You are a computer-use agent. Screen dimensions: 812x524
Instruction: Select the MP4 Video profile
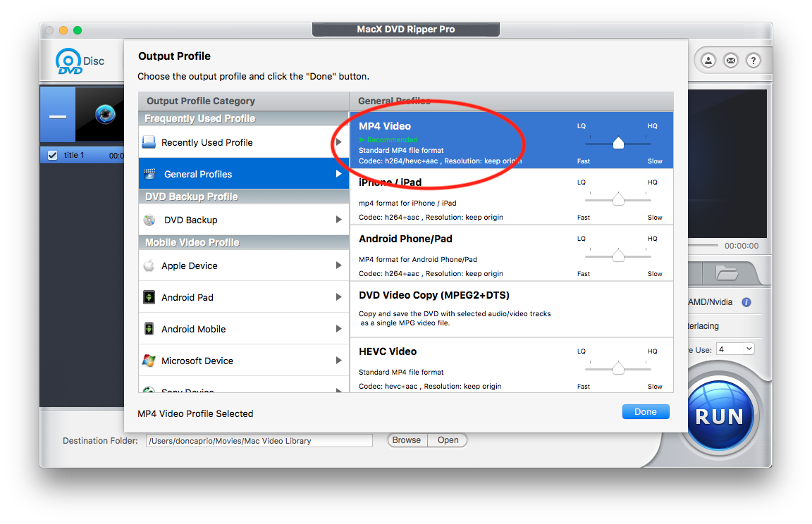(x=512, y=140)
